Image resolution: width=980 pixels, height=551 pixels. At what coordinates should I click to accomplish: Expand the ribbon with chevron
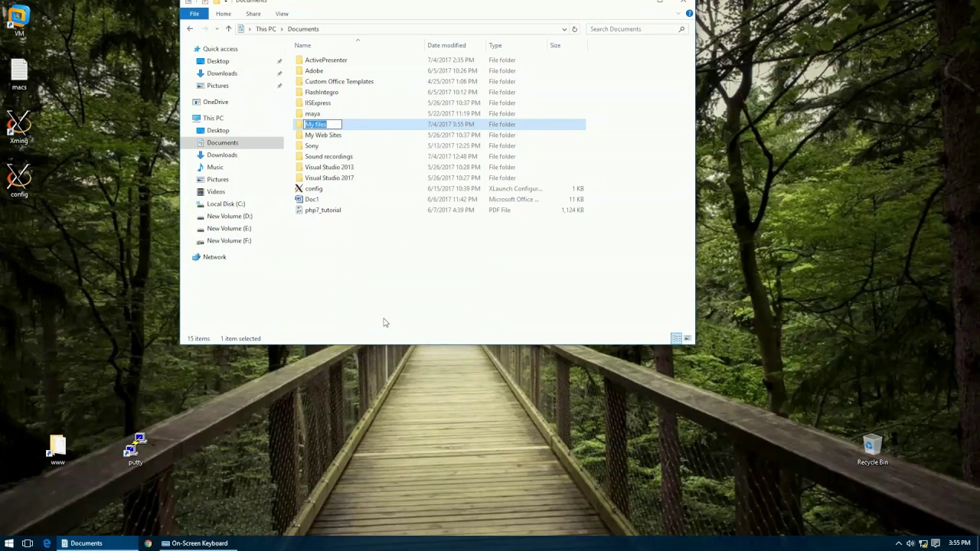coord(678,14)
